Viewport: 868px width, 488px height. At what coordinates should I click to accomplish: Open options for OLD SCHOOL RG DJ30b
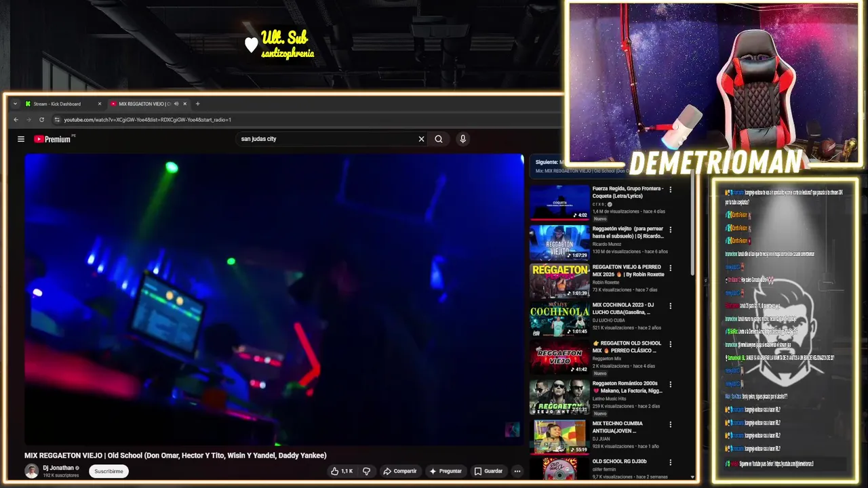(x=671, y=462)
